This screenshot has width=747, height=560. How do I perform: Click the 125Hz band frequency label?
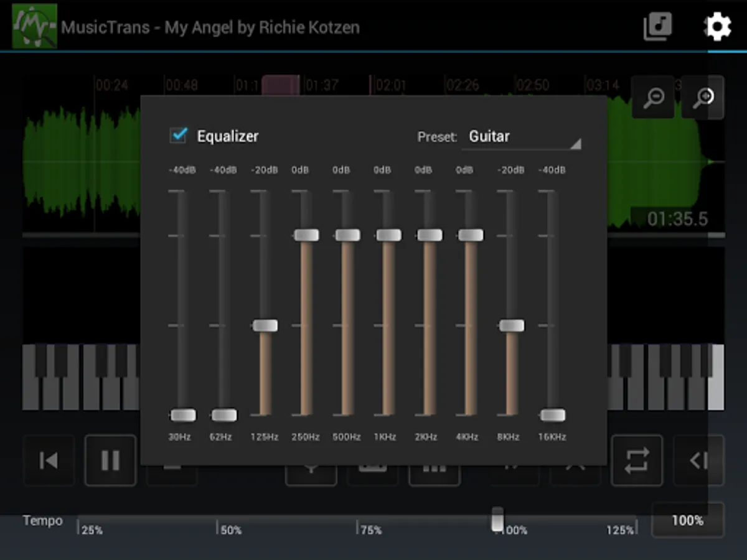pyautogui.click(x=265, y=437)
